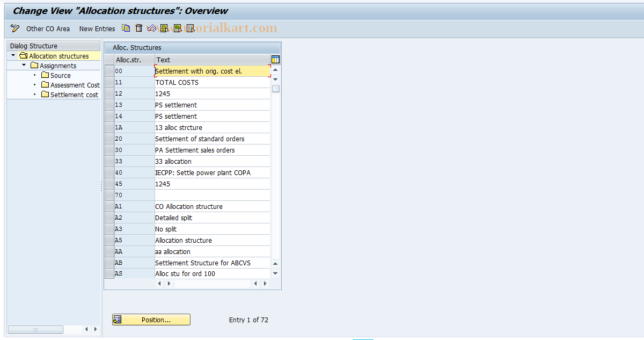Open the Change/Display pencil icon
Viewport: 644px width, 340px height.
(x=14, y=28)
